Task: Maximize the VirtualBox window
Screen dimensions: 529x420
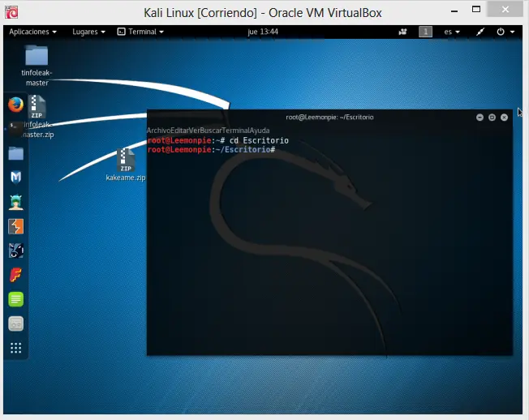Action: click(476, 10)
